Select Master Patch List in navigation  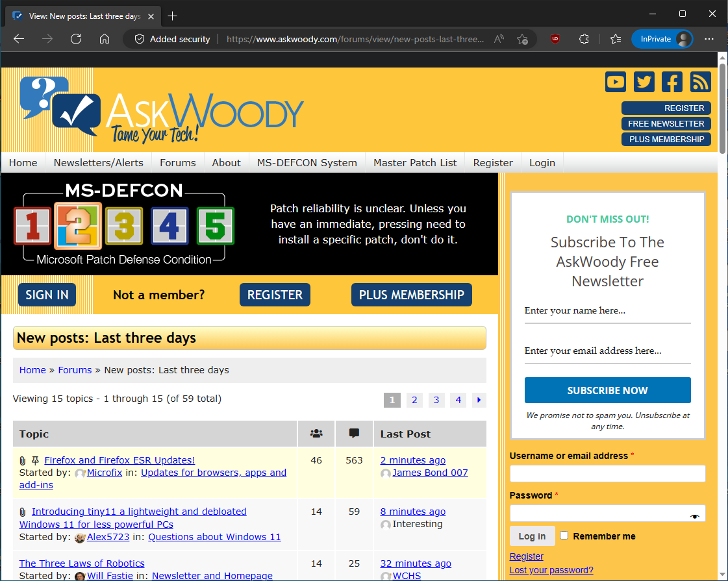coord(415,163)
